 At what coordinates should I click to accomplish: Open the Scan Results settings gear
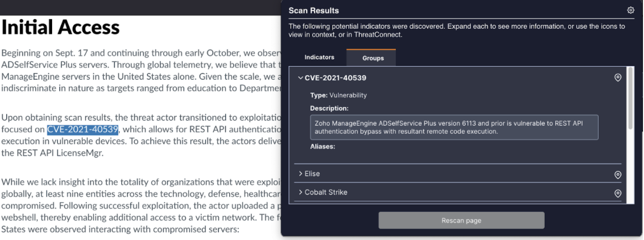pyautogui.click(x=630, y=10)
